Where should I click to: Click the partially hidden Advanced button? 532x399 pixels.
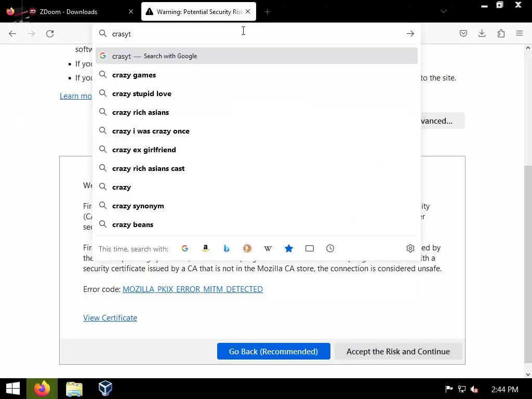pyautogui.click(x=443, y=121)
